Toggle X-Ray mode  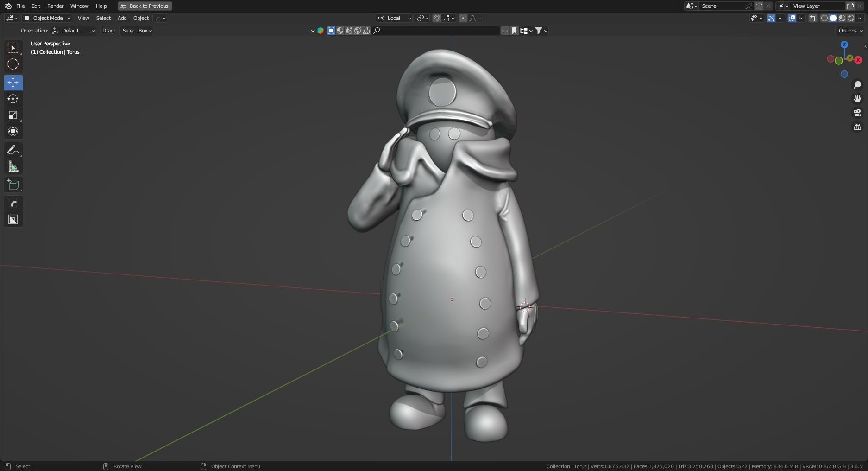[812, 18]
